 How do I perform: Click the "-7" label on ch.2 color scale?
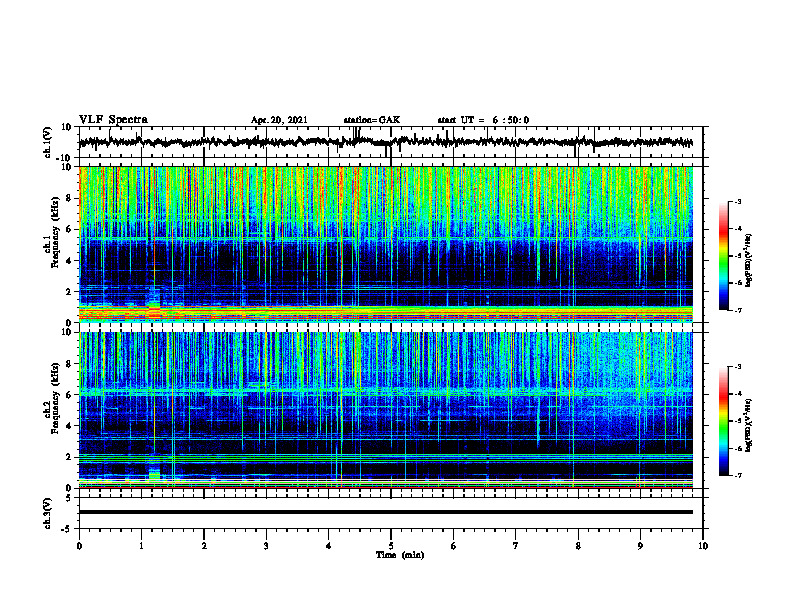tap(737, 476)
